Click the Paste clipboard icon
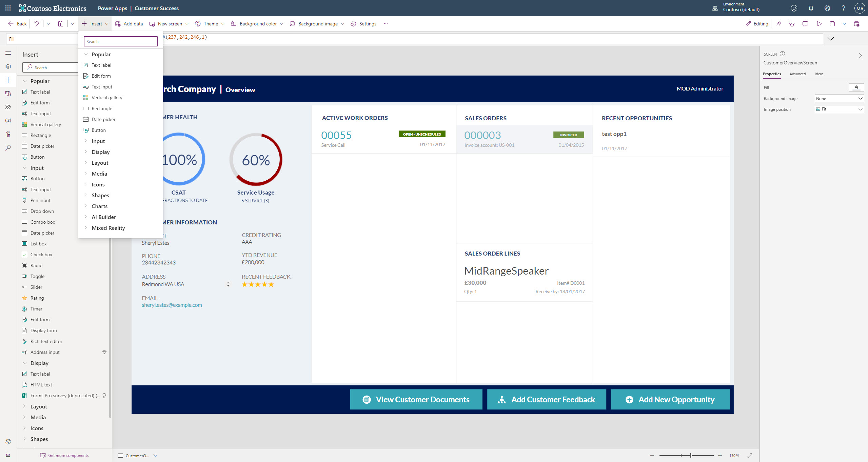This screenshot has height=462, width=868. pos(60,24)
